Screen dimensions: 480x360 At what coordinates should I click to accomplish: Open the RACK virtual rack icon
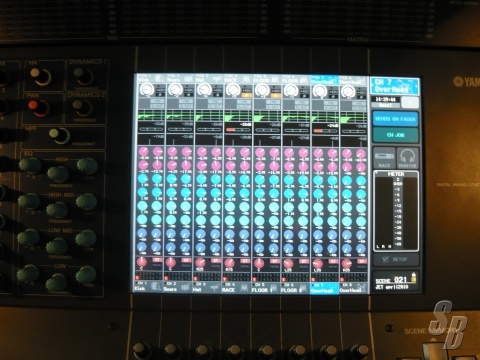click(x=384, y=158)
